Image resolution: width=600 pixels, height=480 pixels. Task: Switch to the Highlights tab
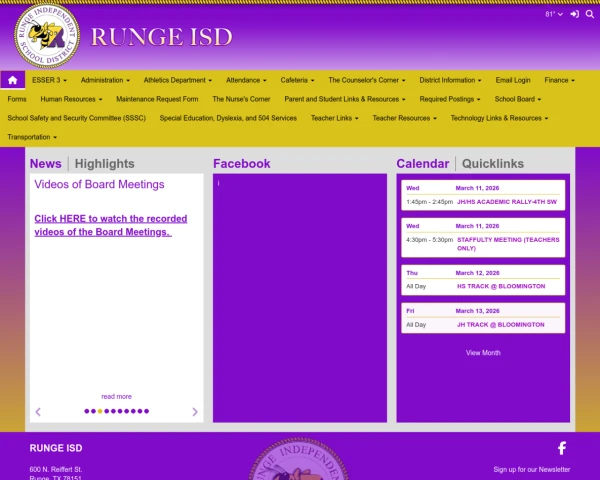[x=104, y=164]
